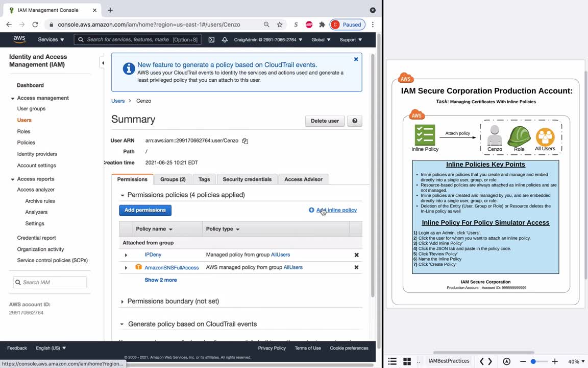588x368 pixels.
Task: Click the Search IAM input field
Action: (50, 282)
